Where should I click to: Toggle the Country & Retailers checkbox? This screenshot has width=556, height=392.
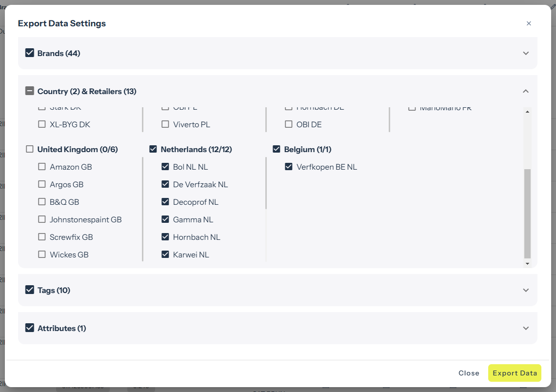pos(30,91)
